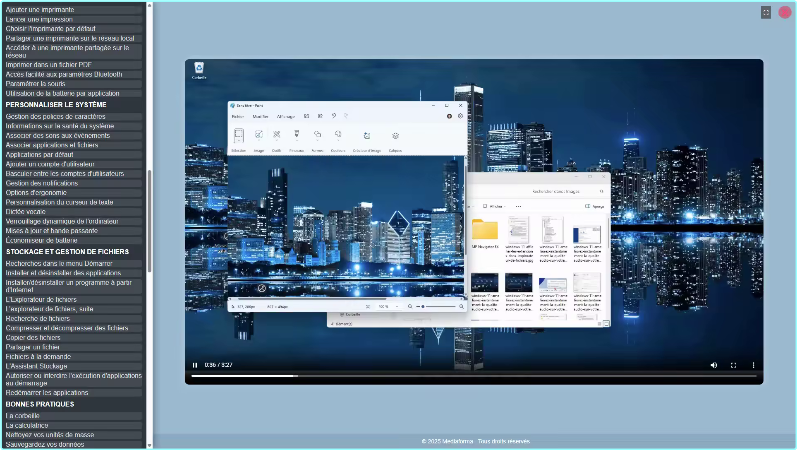Viewport: 797px width, 450px height.
Task: Open lesson Recherches dans le menu Démarrer
Action: (x=73, y=263)
